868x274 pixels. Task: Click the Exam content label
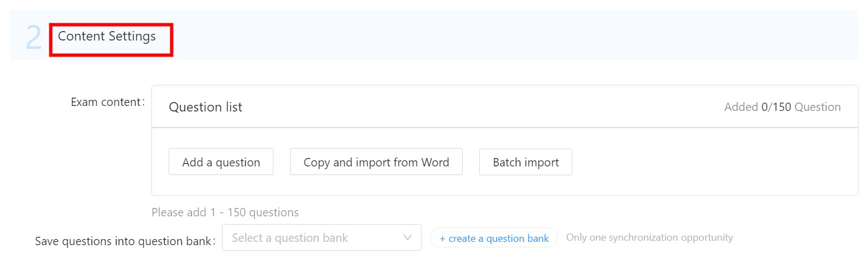point(108,102)
